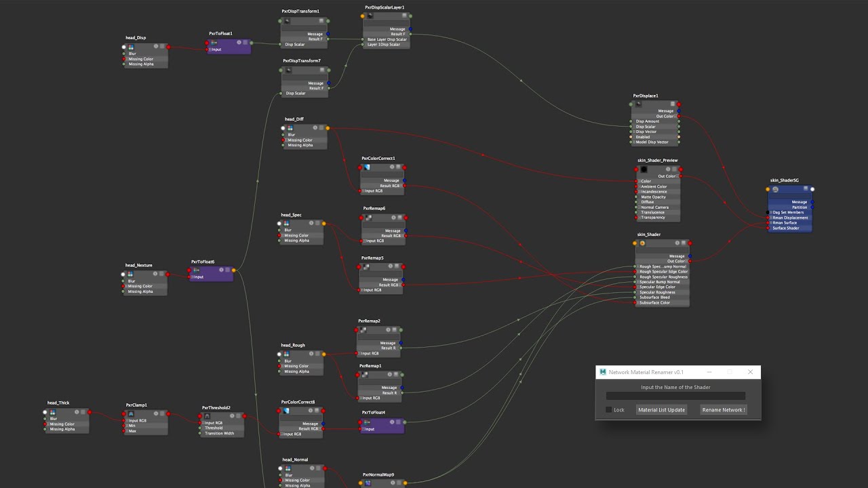
Task: Click the PxrRemap2 node title
Action: [x=369, y=321]
